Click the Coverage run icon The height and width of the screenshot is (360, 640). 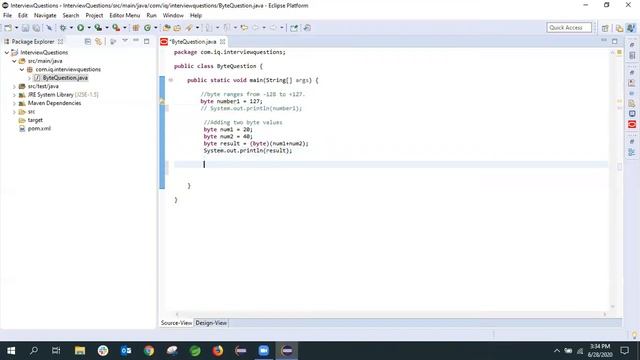point(98,28)
